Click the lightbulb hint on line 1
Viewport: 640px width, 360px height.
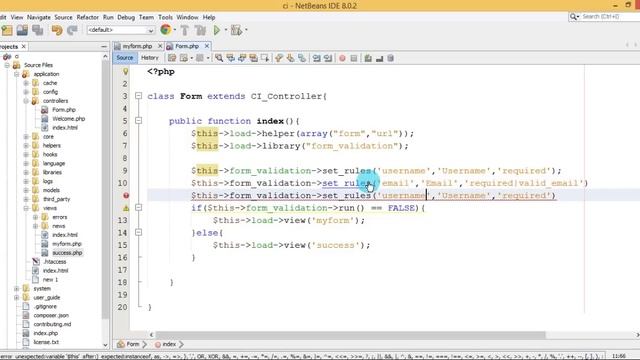tap(126, 71)
